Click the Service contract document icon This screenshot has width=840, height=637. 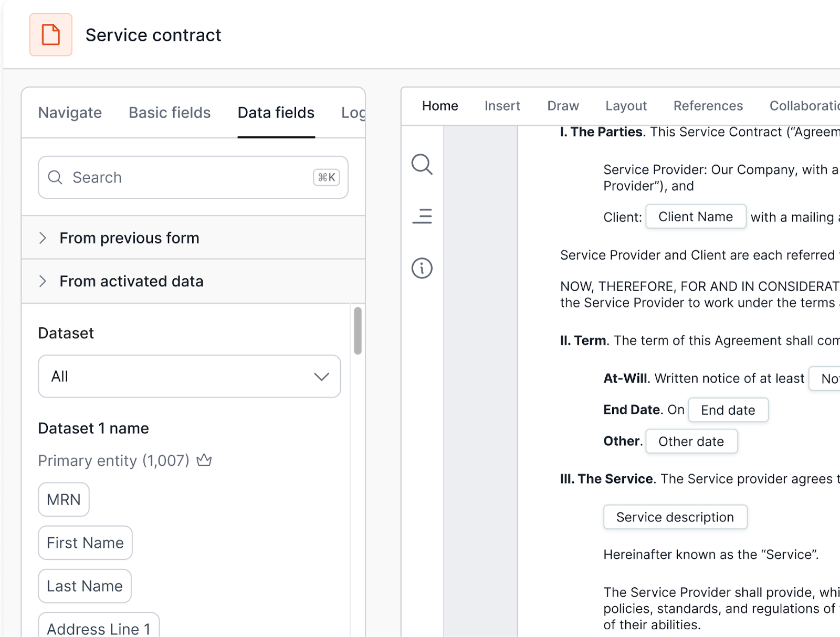[51, 34]
